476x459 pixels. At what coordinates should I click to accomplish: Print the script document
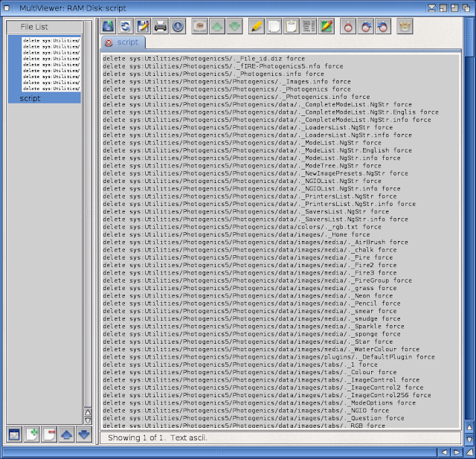[x=161, y=27]
